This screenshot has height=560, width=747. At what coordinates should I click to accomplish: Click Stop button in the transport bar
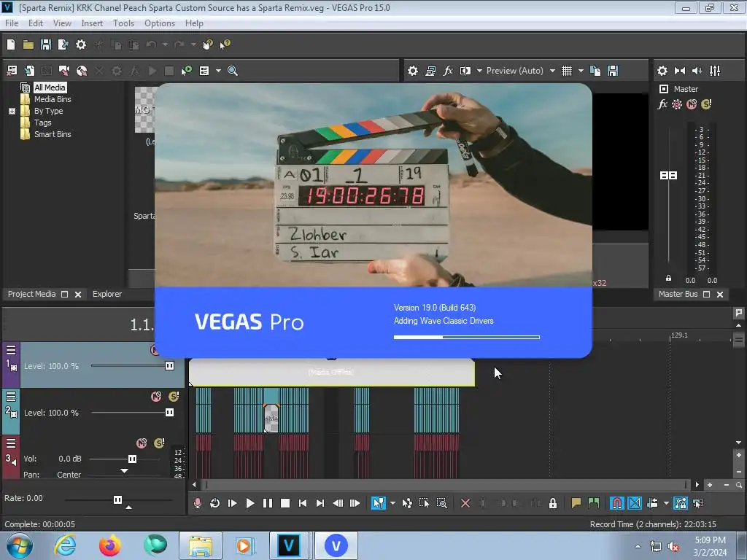[x=285, y=503]
